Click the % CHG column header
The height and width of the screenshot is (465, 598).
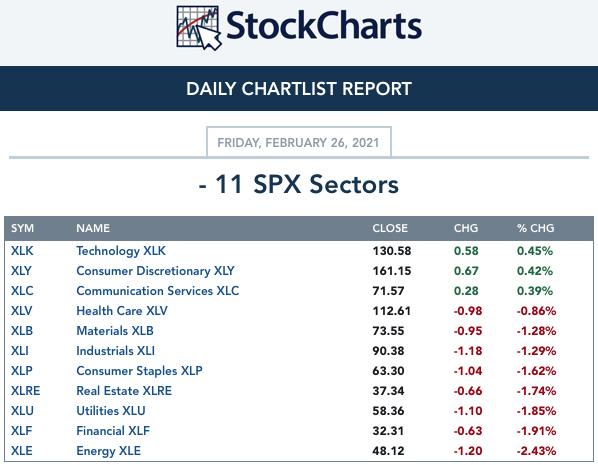tap(535, 228)
